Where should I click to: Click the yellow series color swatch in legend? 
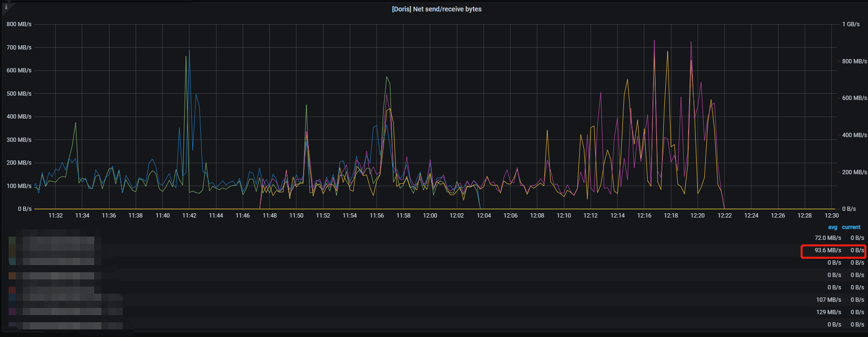[x=12, y=250]
